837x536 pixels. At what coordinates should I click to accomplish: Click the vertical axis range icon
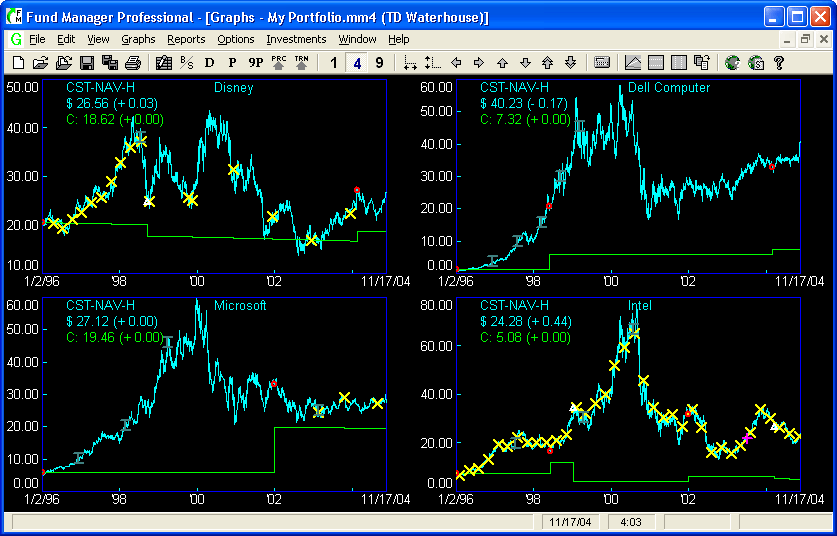coord(433,63)
